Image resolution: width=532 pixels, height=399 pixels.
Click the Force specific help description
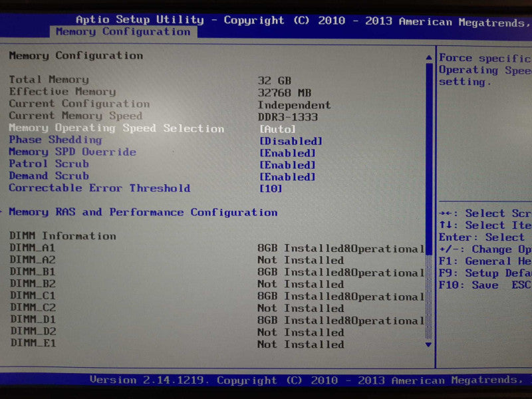click(x=485, y=70)
